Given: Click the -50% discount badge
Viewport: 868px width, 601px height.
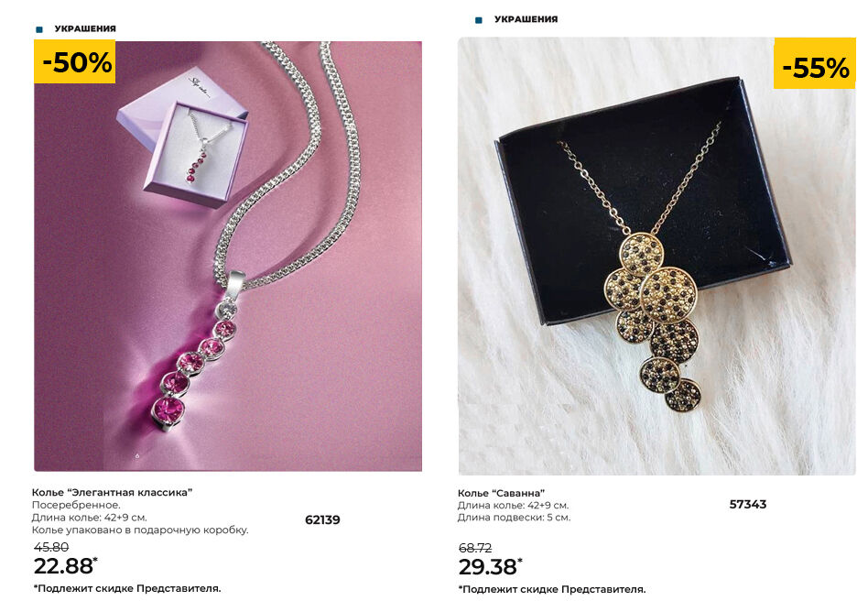Looking at the screenshot, I should point(75,62).
